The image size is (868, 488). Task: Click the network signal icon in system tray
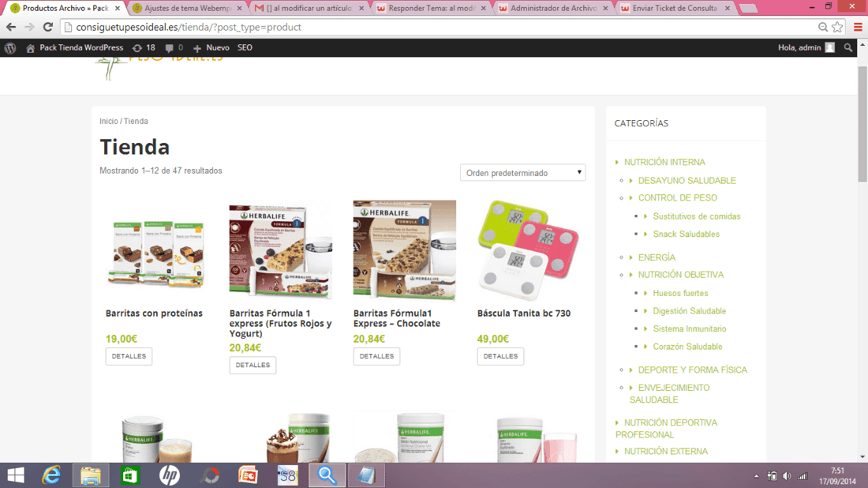pyautogui.click(x=803, y=476)
